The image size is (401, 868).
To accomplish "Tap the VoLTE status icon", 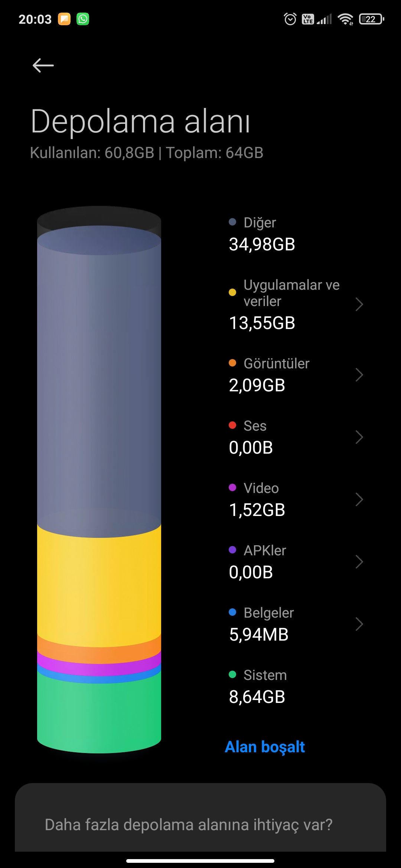I will click(x=308, y=19).
